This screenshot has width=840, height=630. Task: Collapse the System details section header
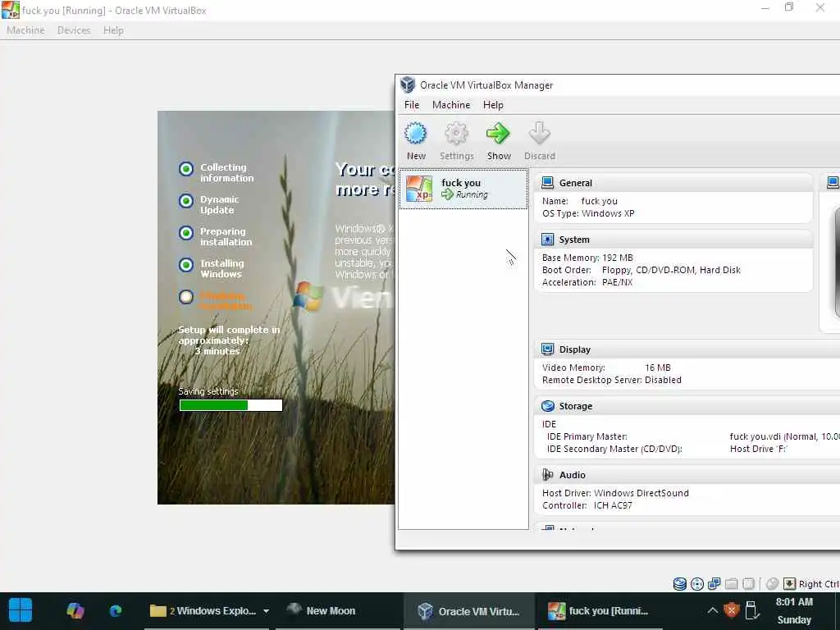tap(674, 240)
